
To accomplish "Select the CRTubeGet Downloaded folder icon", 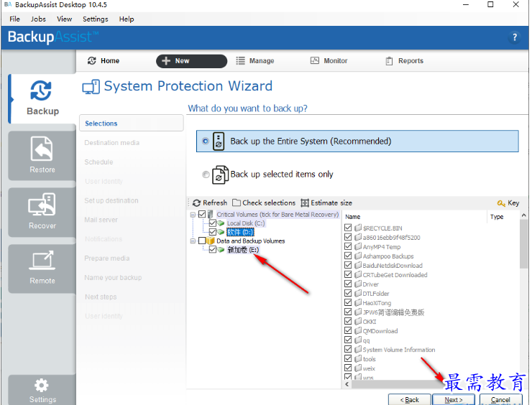I will point(358,274).
